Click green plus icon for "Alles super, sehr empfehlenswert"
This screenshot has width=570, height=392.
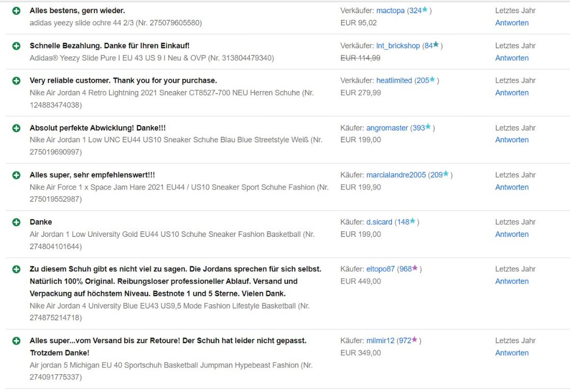click(16, 175)
